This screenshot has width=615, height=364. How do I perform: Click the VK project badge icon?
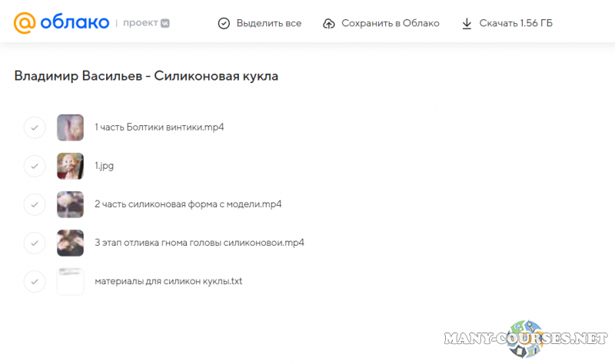pos(165,23)
